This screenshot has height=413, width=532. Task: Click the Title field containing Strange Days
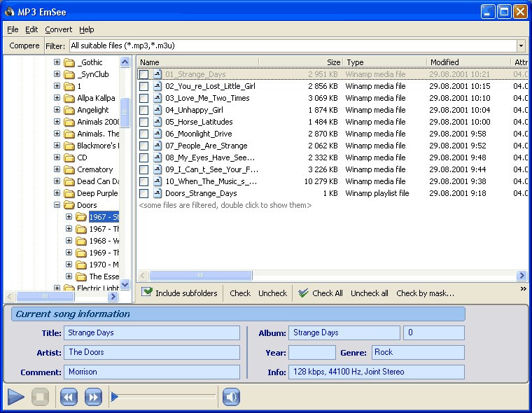tap(152, 333)
